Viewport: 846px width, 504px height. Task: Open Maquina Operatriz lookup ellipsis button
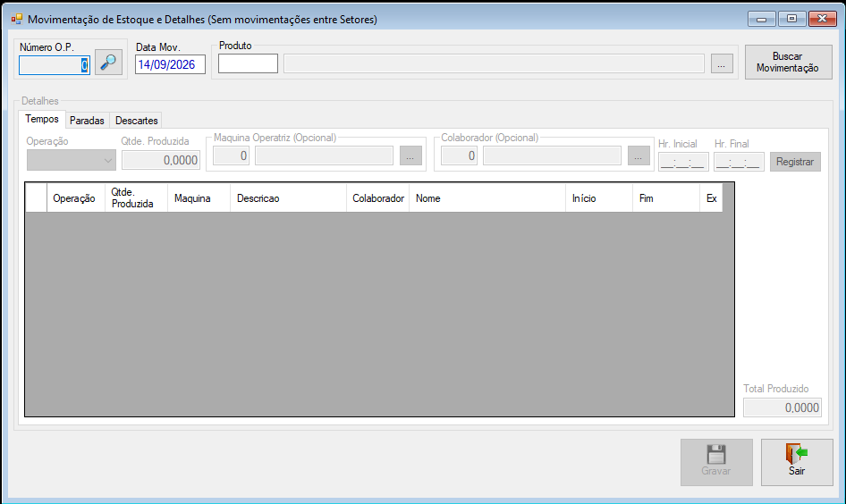coord(410,155)
